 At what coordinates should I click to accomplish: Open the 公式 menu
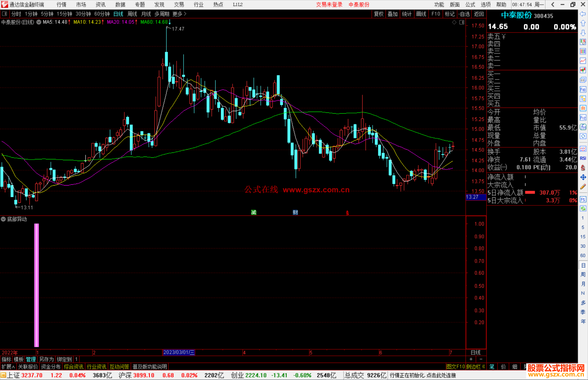tap(470, 5)
